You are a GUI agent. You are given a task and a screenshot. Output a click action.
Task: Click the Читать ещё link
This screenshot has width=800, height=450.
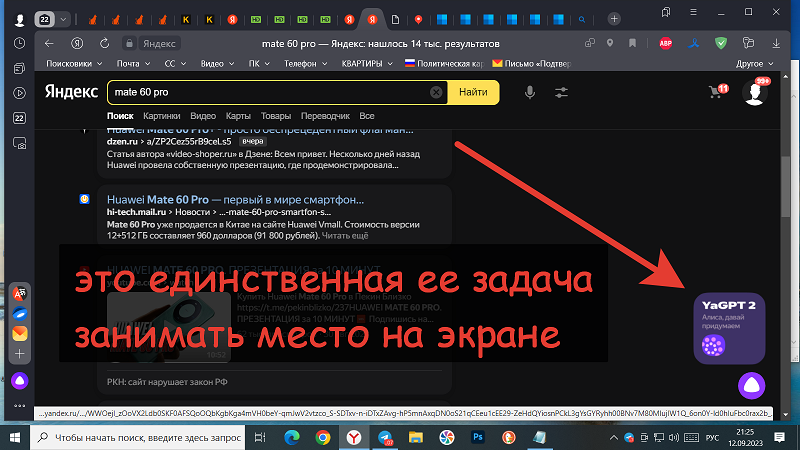click(x=345, y=236)
